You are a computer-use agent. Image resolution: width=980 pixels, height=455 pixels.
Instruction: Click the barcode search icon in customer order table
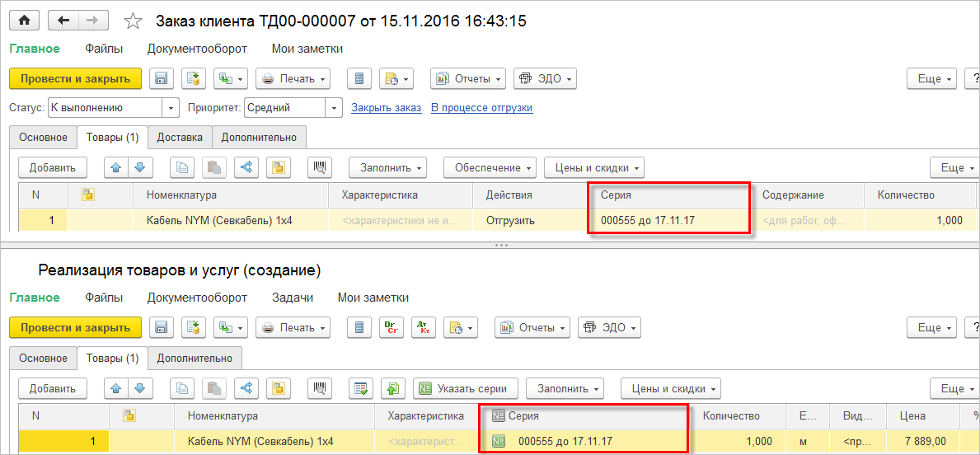319,167
